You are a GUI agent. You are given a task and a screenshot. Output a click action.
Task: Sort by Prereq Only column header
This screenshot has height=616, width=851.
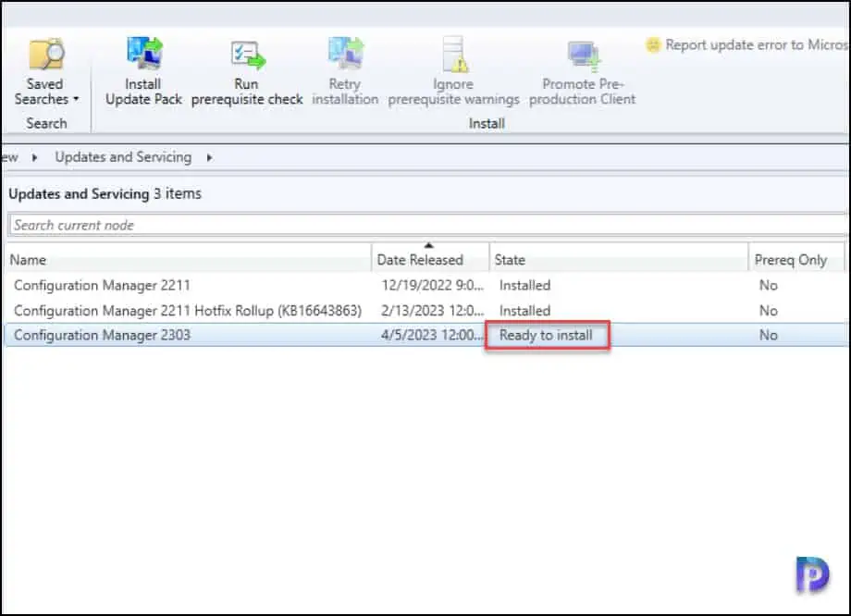tap(796, 260)
